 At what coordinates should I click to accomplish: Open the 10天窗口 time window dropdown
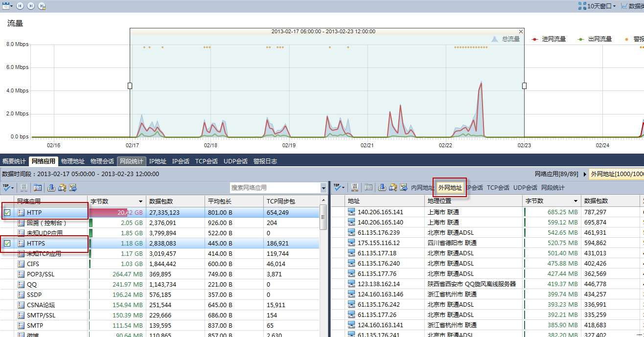597,6
